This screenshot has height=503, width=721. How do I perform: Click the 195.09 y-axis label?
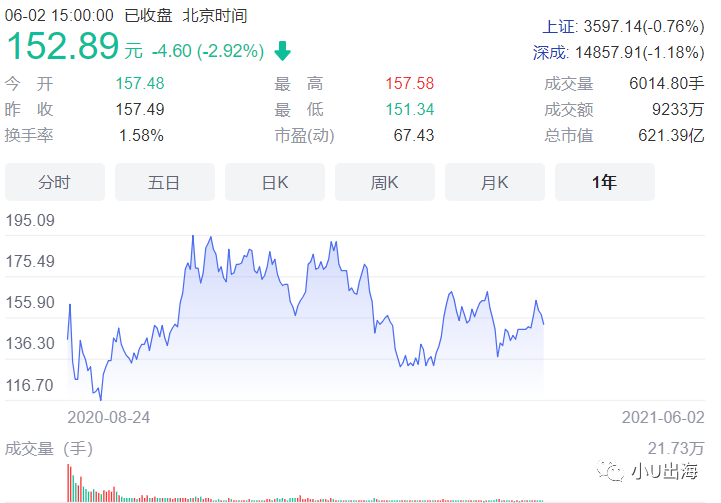30,220
